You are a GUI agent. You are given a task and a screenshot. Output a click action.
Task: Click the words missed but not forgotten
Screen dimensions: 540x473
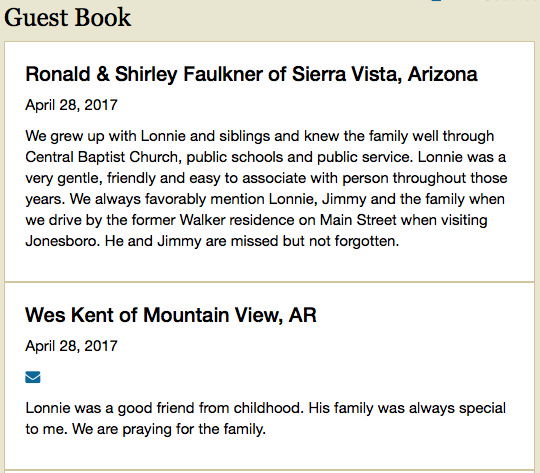314,241
